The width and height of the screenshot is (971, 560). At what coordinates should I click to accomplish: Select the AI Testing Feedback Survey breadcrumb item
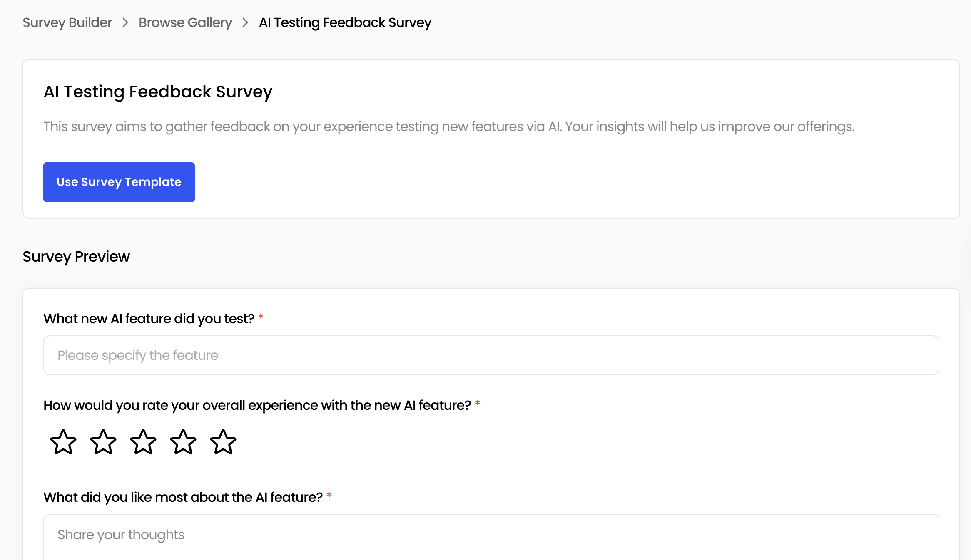pyautogui.click(x=345, y=22)
